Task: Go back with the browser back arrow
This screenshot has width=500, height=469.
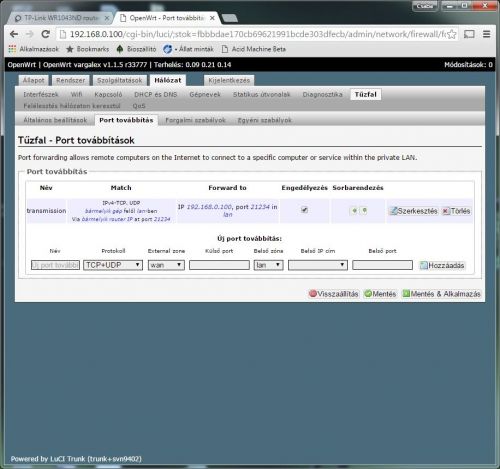Action: [x=14, y=34]
